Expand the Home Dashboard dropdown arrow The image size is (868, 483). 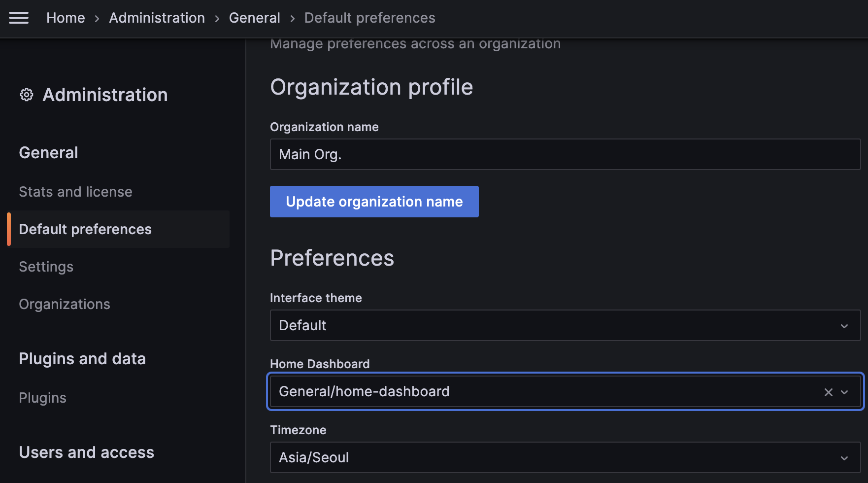click(x=844, y=392)
